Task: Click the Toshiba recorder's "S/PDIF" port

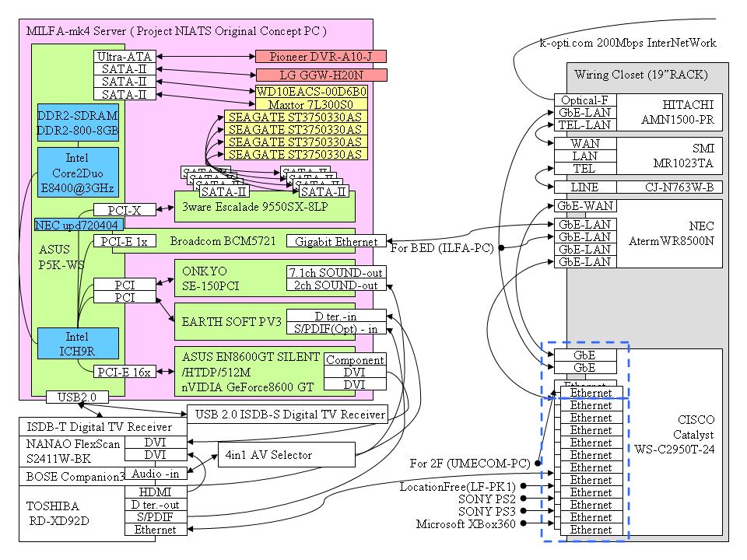Action: click(156, 516)
